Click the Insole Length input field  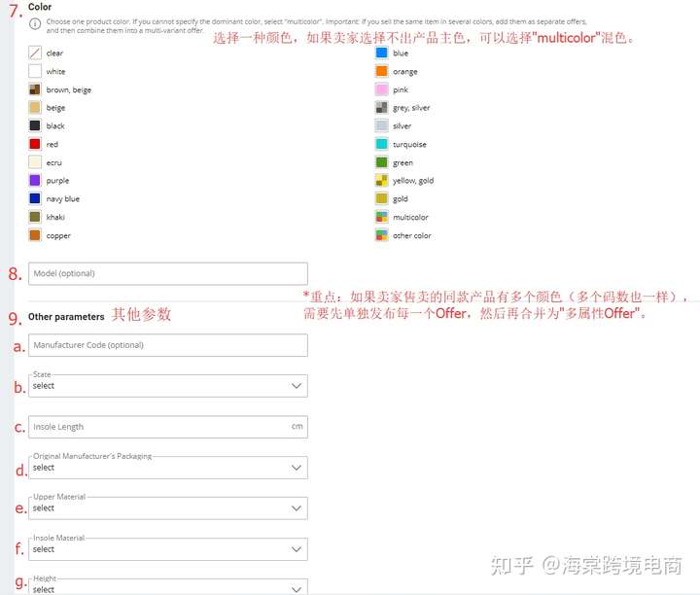tap(168, 427)
